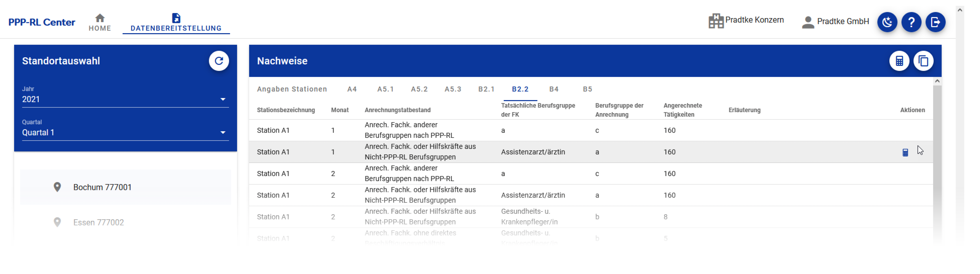The width and height of the screenshot is (980, 274).
Task: Click the PPP-RL Center logo
Action: point(42,23)
